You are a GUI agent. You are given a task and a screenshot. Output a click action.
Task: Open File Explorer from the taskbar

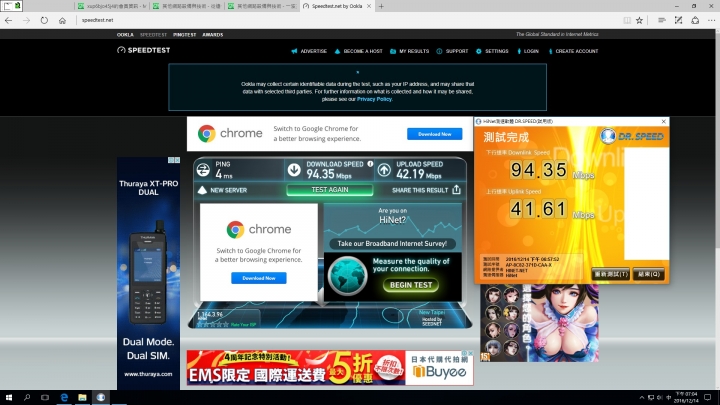coord(82,398)
